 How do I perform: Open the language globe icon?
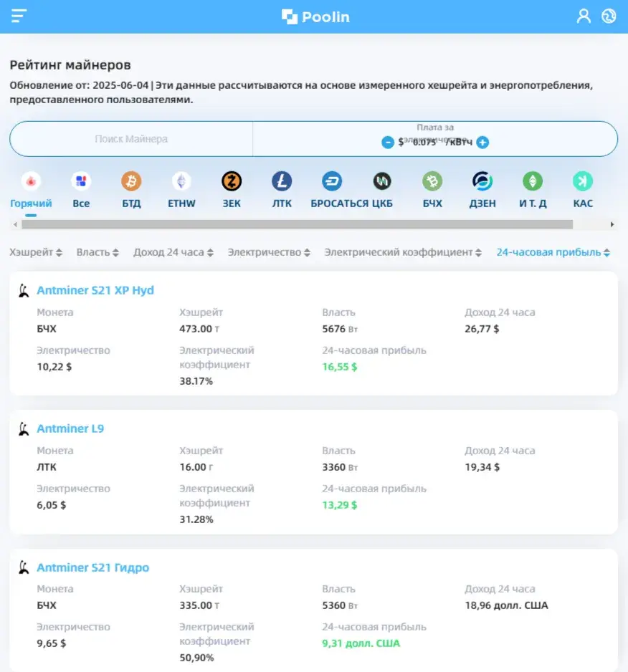point(608,16)
